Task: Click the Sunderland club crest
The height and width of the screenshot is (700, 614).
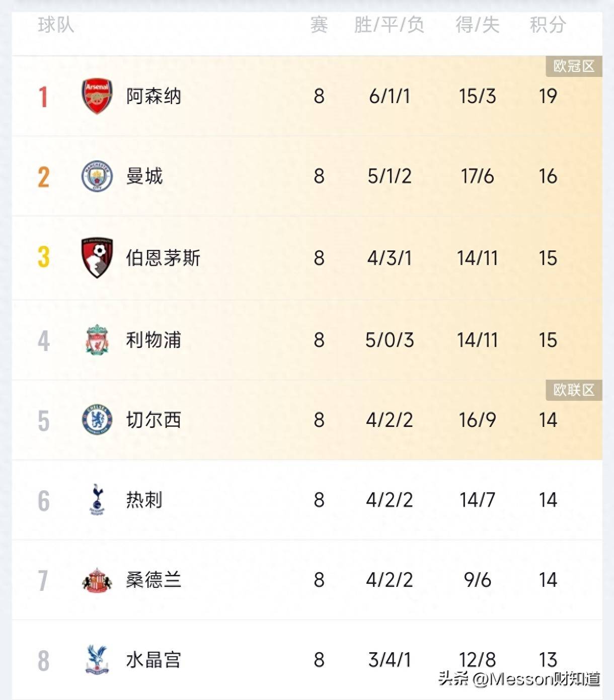Action: click(97, 580)
